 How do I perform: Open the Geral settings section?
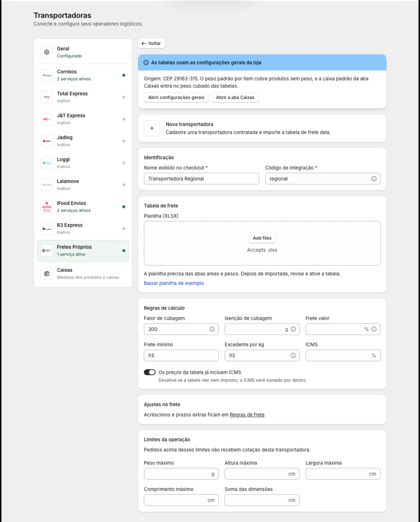click(83, 52)
